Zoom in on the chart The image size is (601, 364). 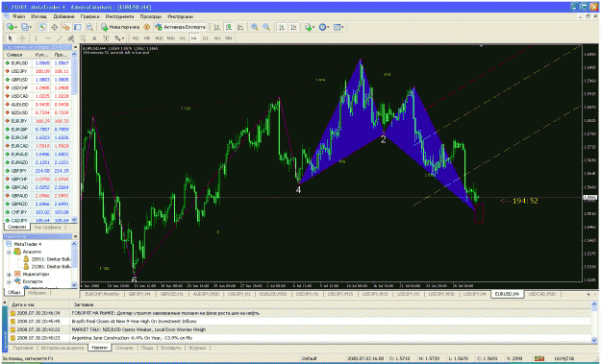(255, 27)
